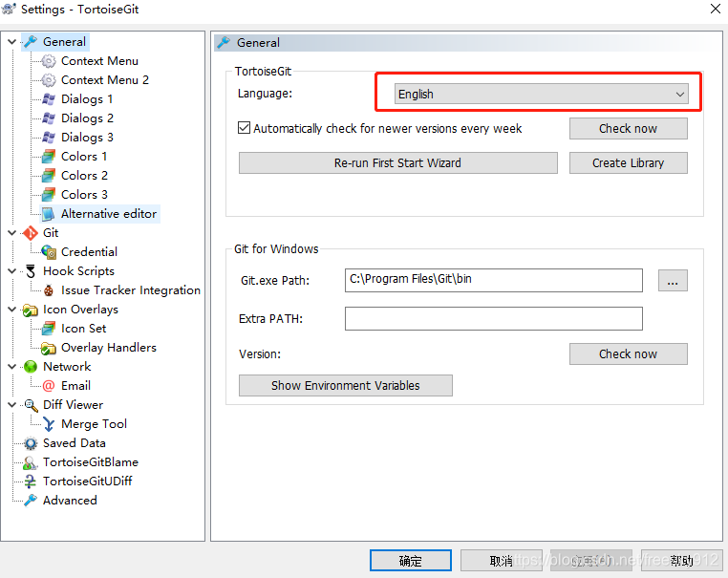Click the Advanced wrench icon
Image resolution: width=728 pixels, height=578 pixels.
(x=31, y=500)
